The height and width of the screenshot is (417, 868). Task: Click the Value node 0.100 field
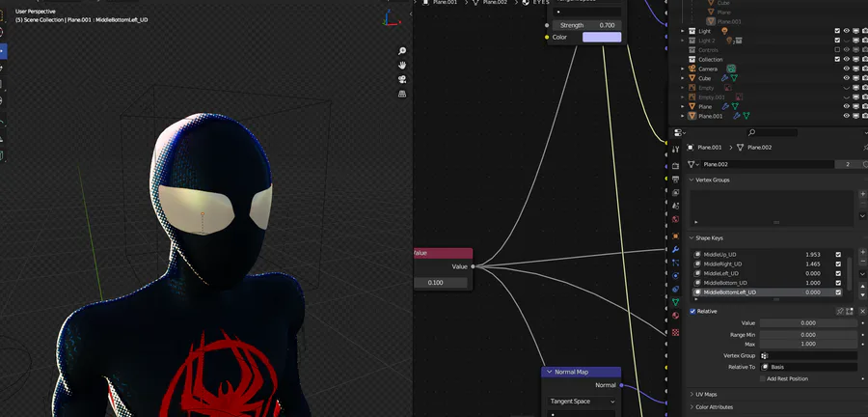click(441, 283)
